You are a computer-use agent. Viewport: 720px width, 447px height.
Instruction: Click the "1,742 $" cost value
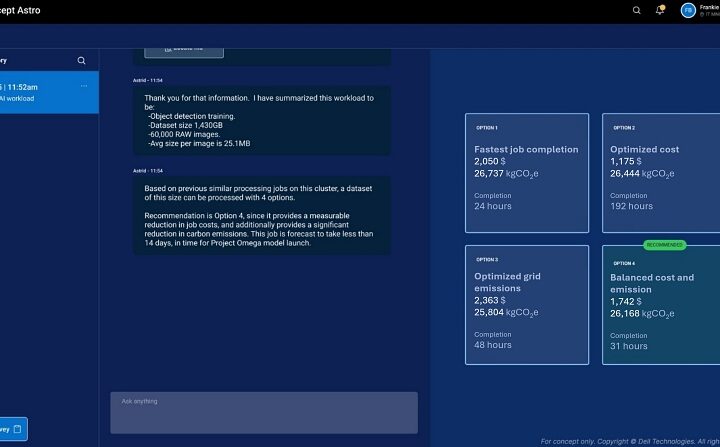tap(626, 301)
